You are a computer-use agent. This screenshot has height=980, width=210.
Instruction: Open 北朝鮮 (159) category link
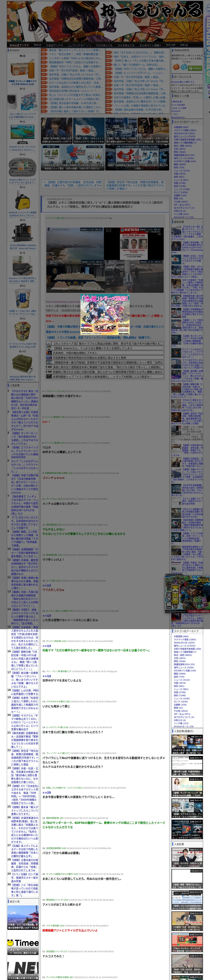point(180,195)
